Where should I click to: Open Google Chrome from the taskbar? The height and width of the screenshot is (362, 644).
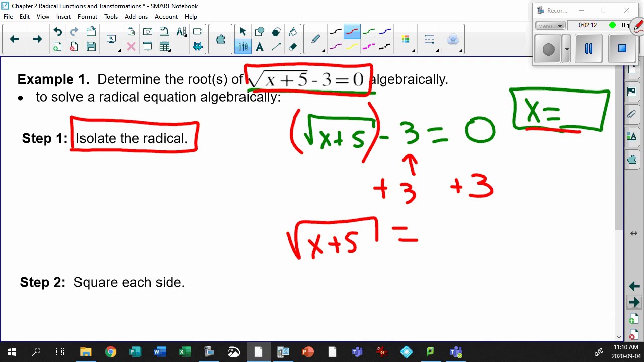click(x=110, y=352)
